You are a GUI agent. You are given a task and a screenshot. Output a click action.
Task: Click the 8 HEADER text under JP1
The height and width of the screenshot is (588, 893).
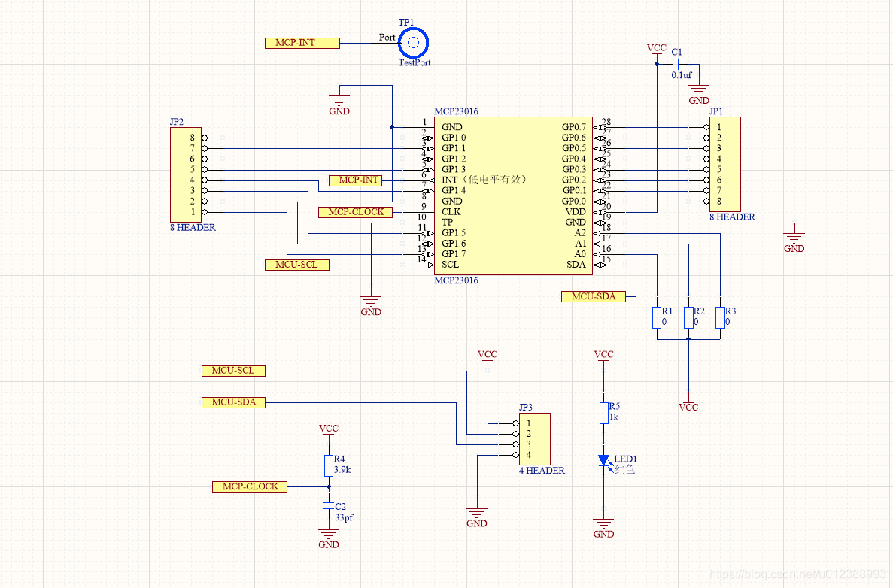point(733,217)
